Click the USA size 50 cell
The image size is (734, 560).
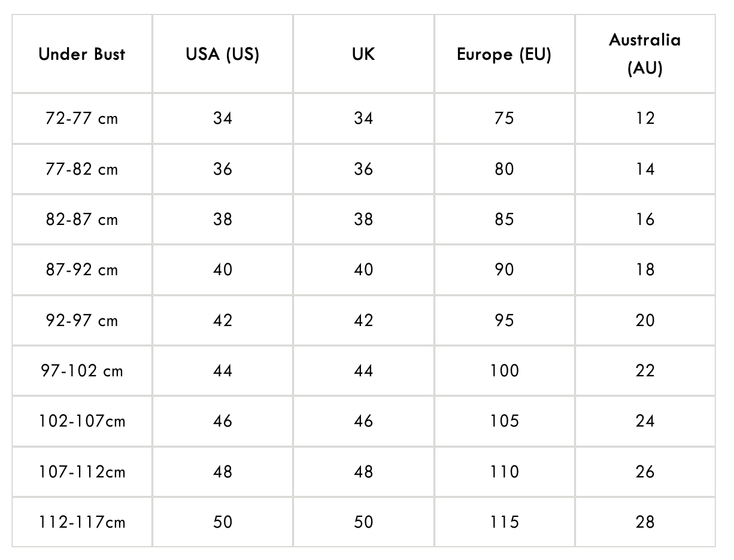click(x=223, y=522)
